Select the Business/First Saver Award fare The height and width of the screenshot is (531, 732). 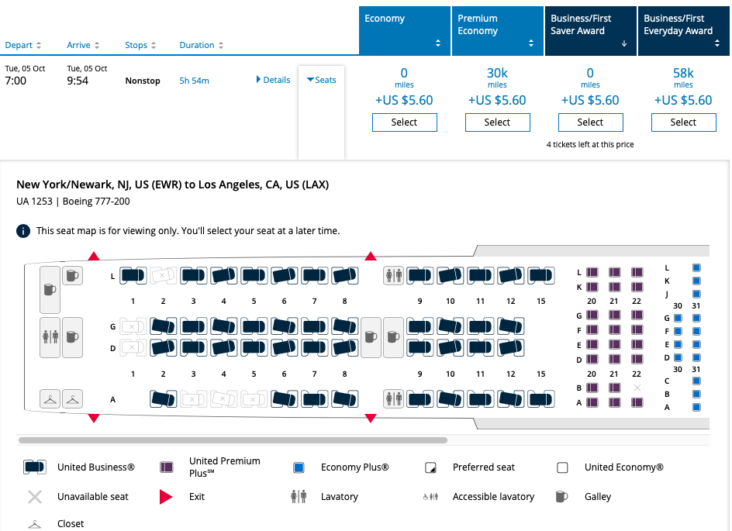591,122
